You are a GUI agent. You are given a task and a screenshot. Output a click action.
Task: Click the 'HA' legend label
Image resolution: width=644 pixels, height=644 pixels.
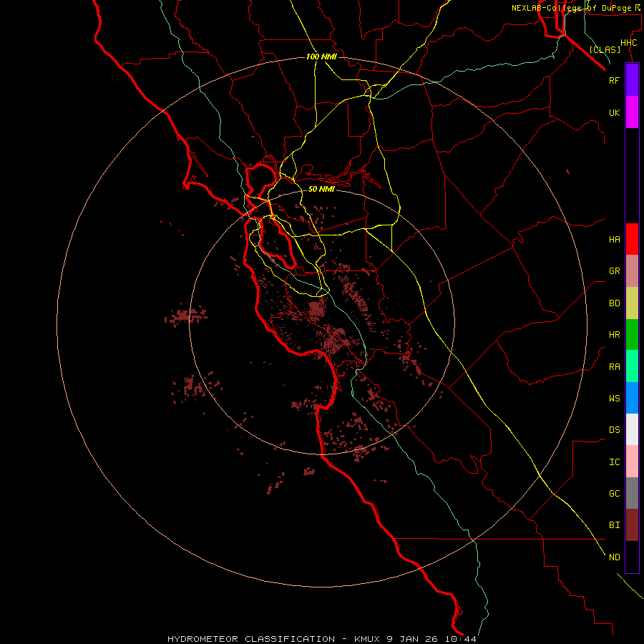614,240
